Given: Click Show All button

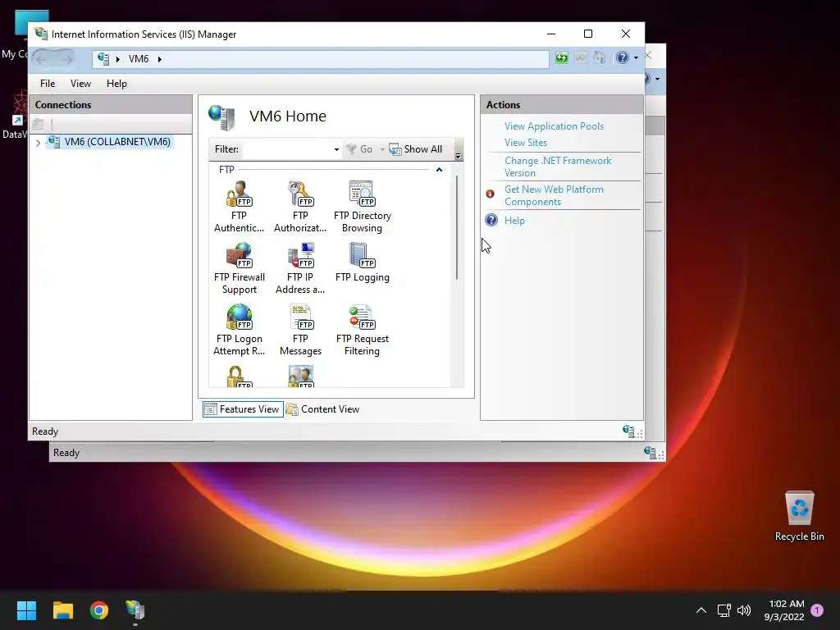Looking at the screenshot, I should click(416, 149).
